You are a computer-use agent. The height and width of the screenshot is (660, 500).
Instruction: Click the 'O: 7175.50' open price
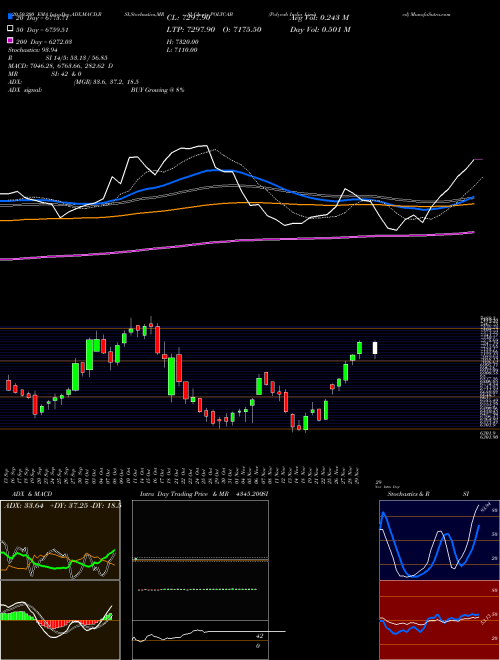(x=240, y=29)
